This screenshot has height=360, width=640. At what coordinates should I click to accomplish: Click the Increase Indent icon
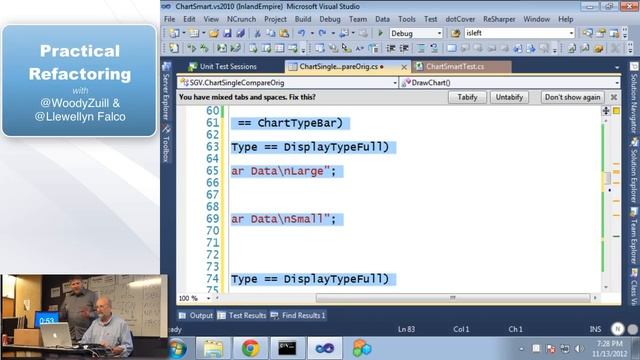click(x=404, y=49)
